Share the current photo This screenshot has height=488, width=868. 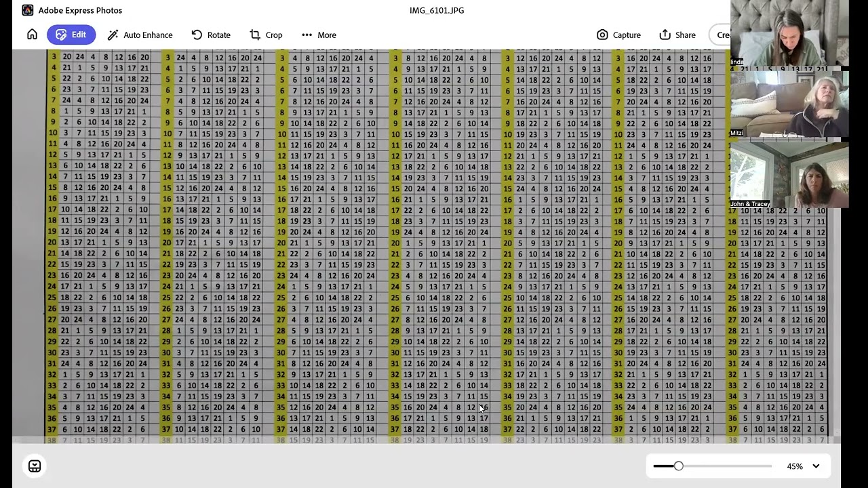tap(677, 35)
